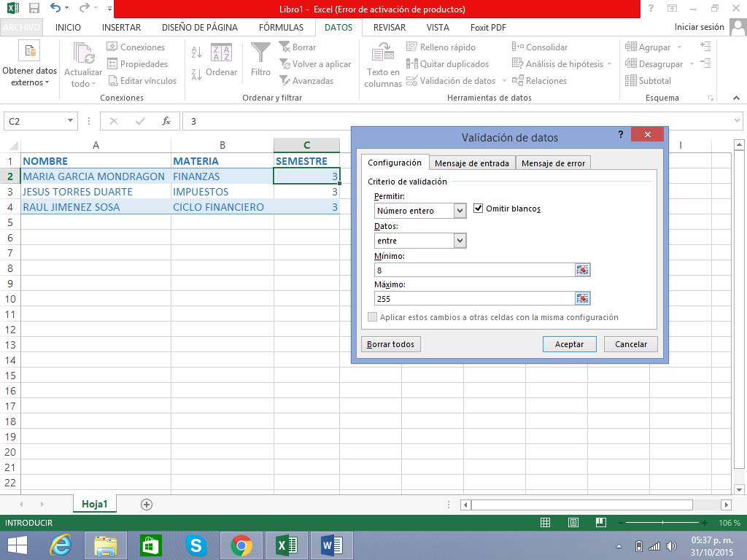The width and height of the screenshot is (747, 560).
Task: Click the Aceptar button
Action: [569, 344]
